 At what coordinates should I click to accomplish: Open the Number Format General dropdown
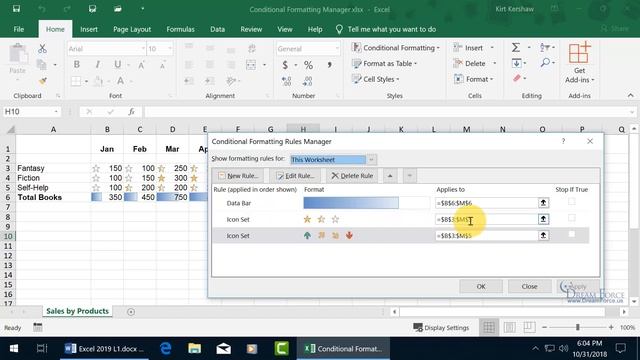[337, 49]
